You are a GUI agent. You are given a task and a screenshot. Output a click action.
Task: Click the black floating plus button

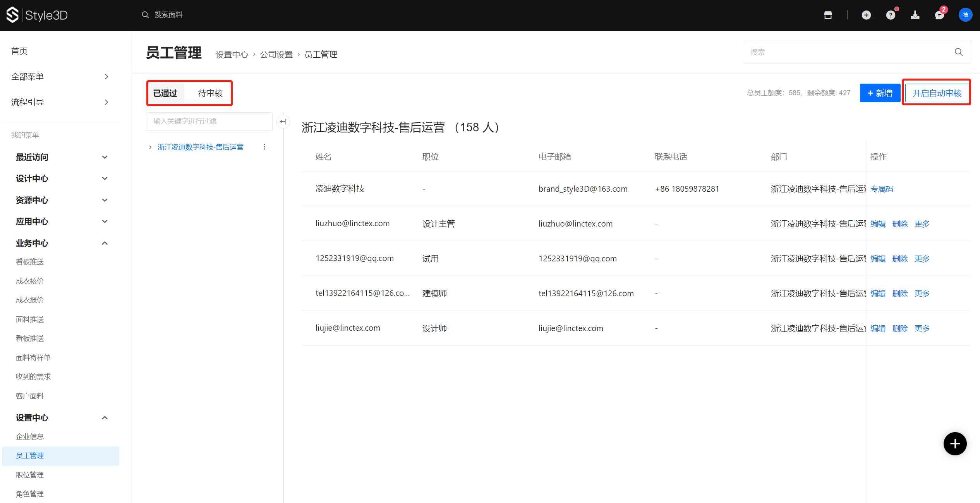pyautogui.click(x=955, y=444)
